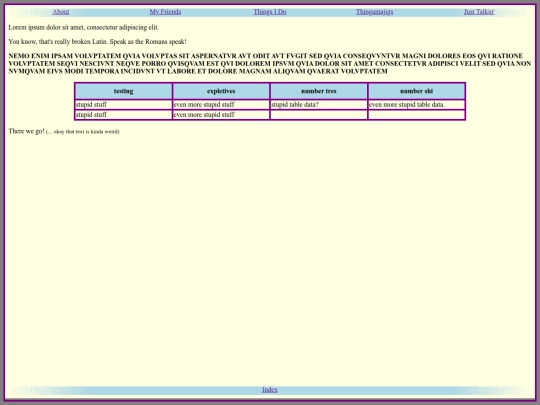The image size is (540, 405).
Task: Select the 'testing' table header
Action: pyautogui.click(x=124, y=91)
